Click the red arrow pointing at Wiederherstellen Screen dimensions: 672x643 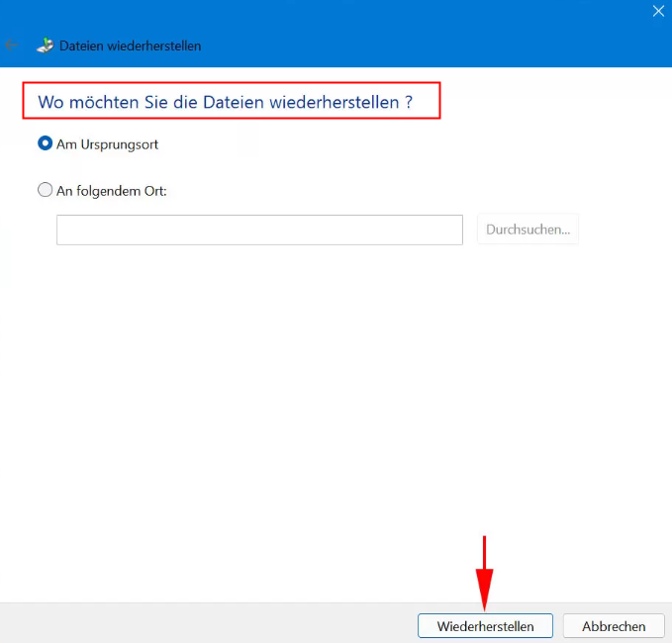[x=484, y=574]
